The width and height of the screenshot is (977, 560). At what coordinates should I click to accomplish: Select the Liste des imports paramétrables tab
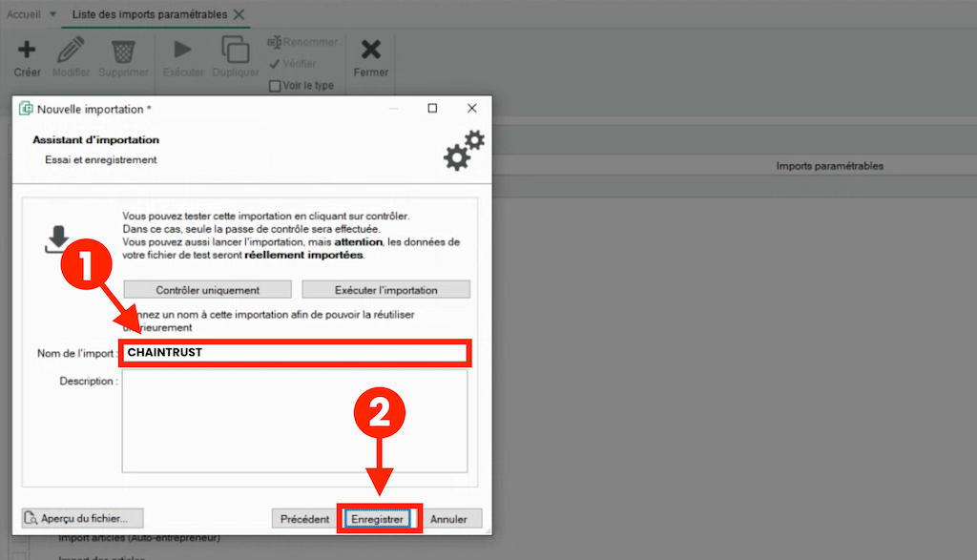pyautogui.click(x=150, y=14)
